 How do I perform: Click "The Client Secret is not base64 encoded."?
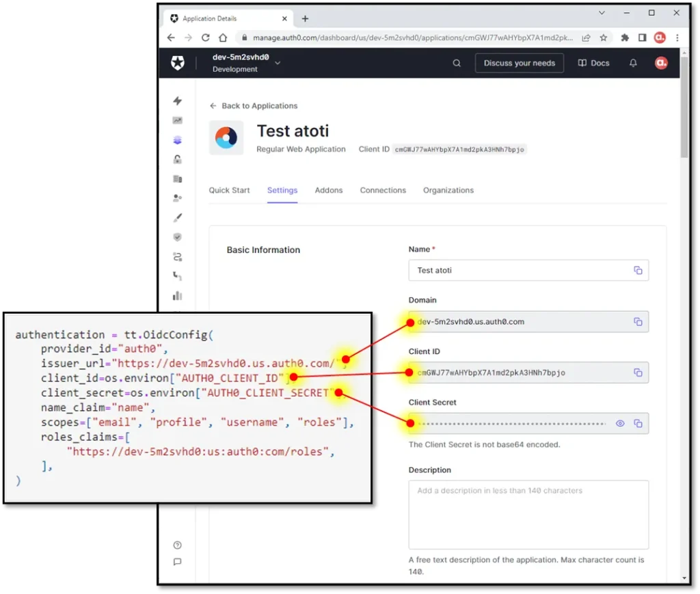pos(484,444)
